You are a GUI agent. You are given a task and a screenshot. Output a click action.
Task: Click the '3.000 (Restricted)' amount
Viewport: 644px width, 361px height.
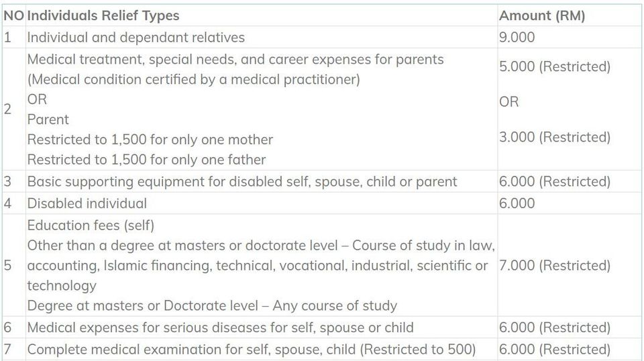point(555,137)
